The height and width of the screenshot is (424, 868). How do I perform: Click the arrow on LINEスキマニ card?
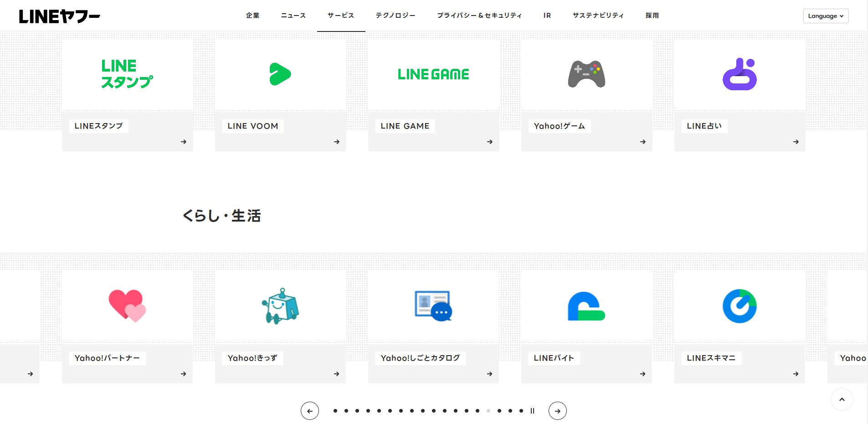pos(796,374)
